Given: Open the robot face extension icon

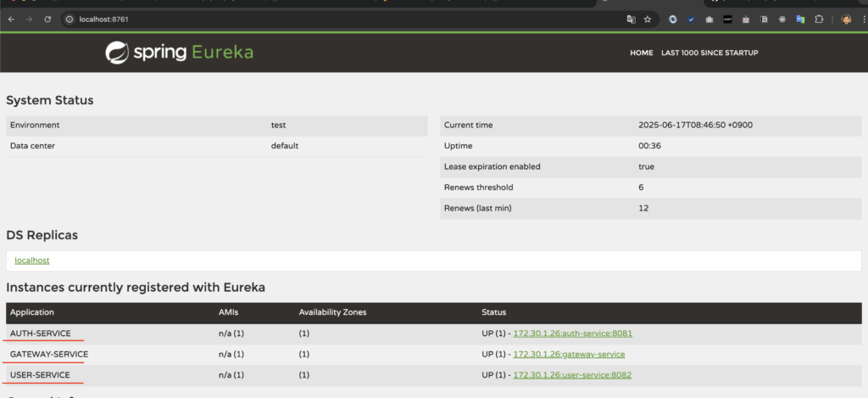Looking at the screenshot, I should point(746,20).
